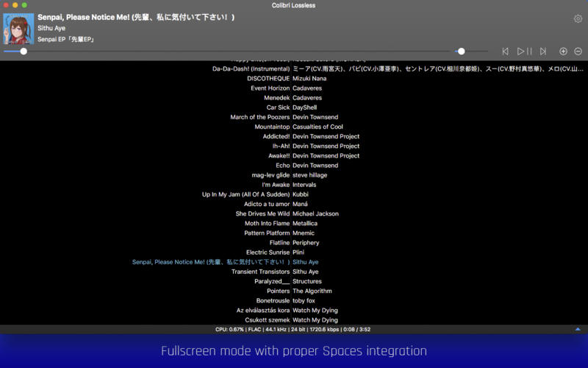
Task: Select March of the Poozers track
Action: [260, 117]
